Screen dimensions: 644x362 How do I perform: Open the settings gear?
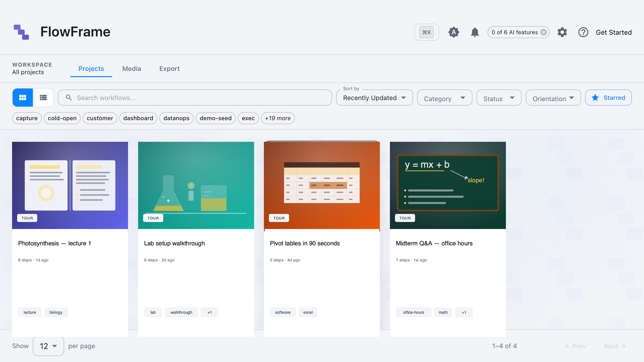562,32
